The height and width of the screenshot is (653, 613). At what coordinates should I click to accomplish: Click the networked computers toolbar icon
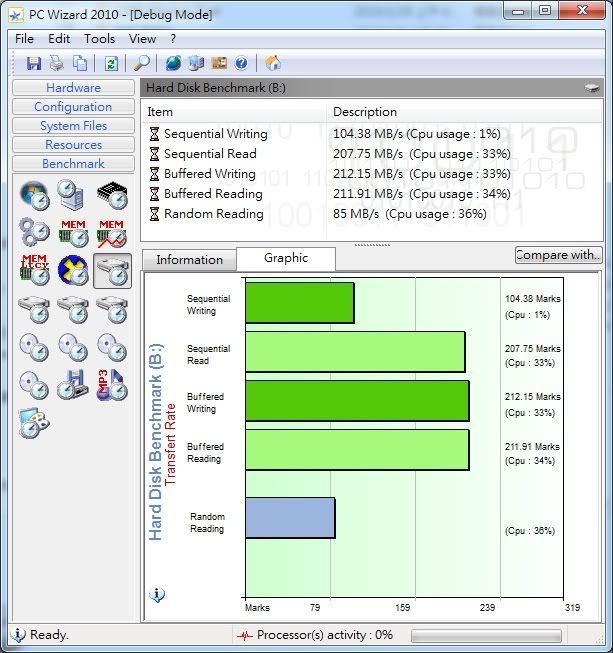click(196, 63)
